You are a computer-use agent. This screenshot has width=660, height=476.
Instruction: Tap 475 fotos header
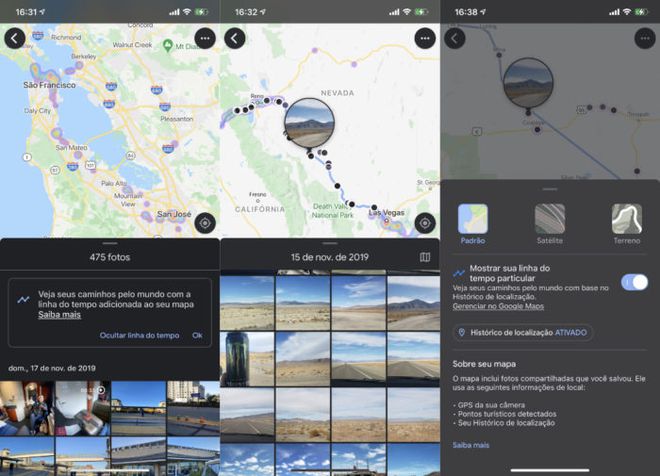[x=110, y=257]
